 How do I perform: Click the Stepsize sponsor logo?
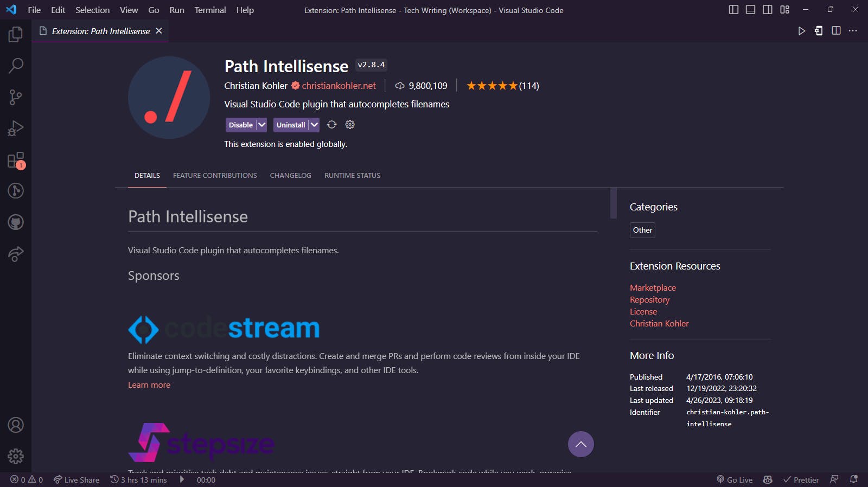click(x=201, y=443)
